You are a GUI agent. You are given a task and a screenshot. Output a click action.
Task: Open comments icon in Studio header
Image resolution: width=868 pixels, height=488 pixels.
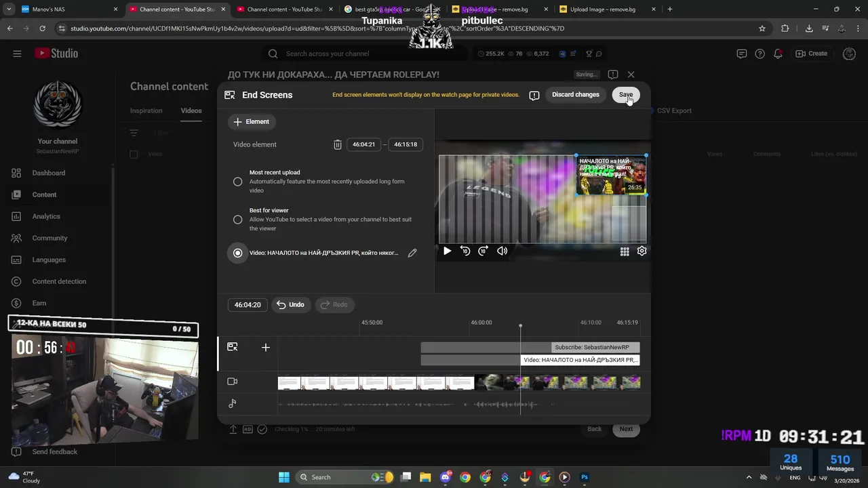point(741,54)
